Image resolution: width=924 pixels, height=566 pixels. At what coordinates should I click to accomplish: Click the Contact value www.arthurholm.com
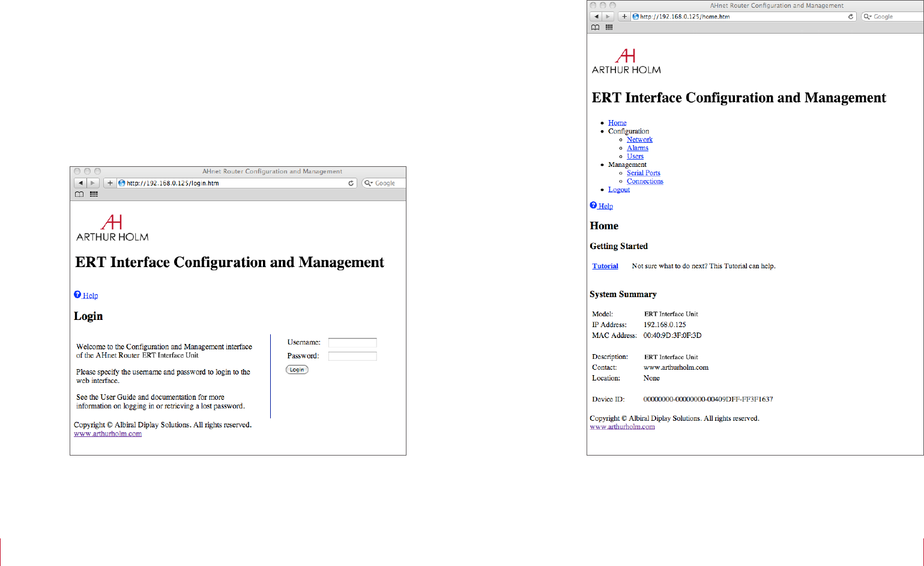(676, 368)
